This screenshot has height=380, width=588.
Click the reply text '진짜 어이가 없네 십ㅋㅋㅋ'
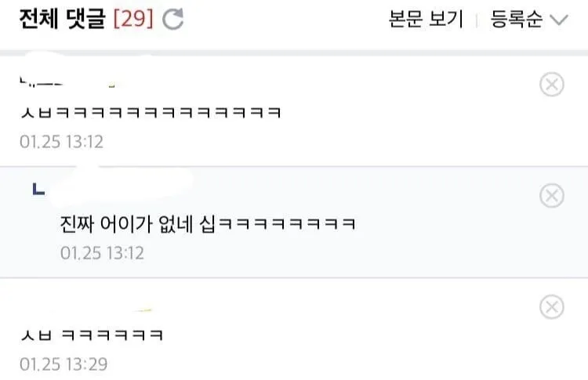(208, 224)
